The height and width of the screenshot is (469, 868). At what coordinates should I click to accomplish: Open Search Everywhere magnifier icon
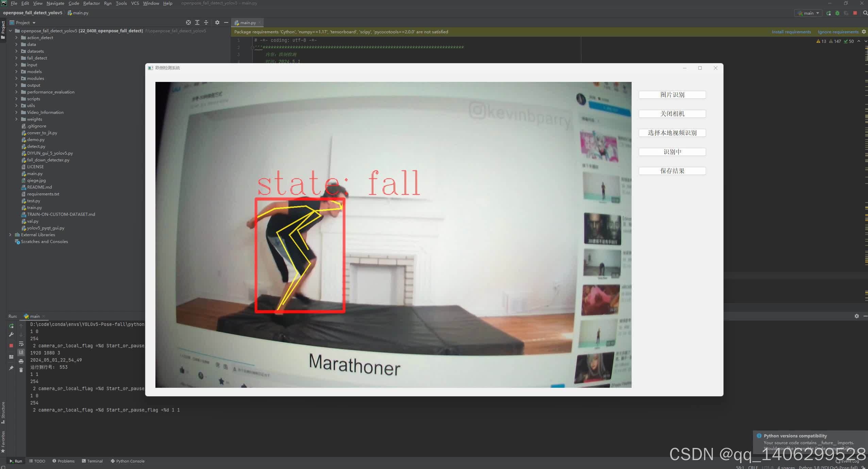pos(865,13)
